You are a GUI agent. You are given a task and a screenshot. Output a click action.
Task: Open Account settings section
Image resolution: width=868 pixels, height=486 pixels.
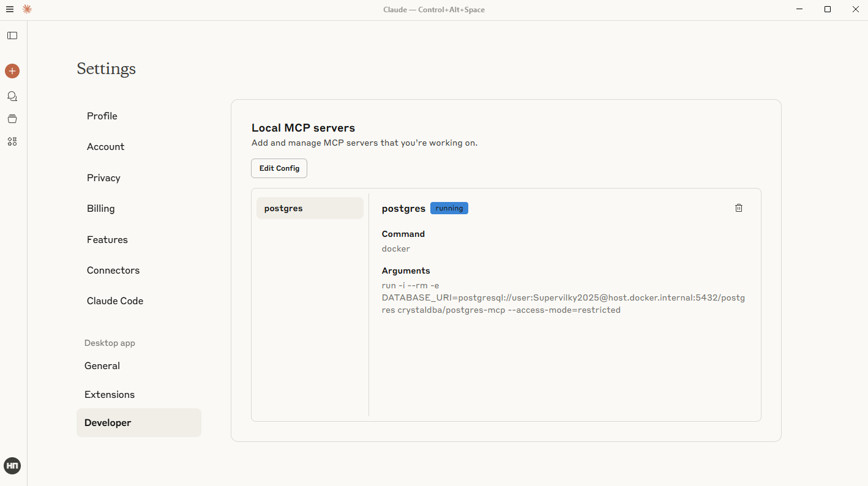105,147
